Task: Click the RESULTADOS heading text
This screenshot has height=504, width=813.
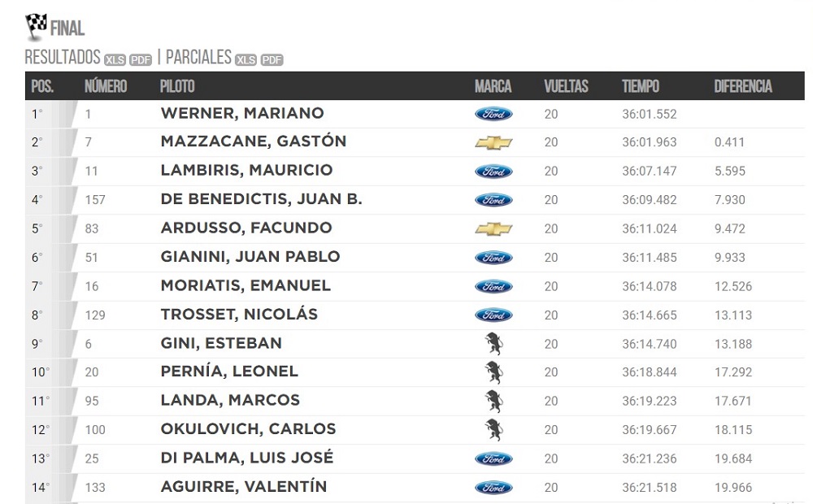Action: [x=63, y=57]
